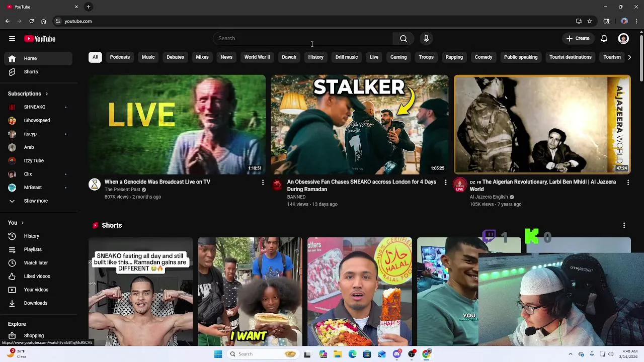644x362 pixels.
Task: Select the Gaming filter chip
Action: tap(398, 57)
